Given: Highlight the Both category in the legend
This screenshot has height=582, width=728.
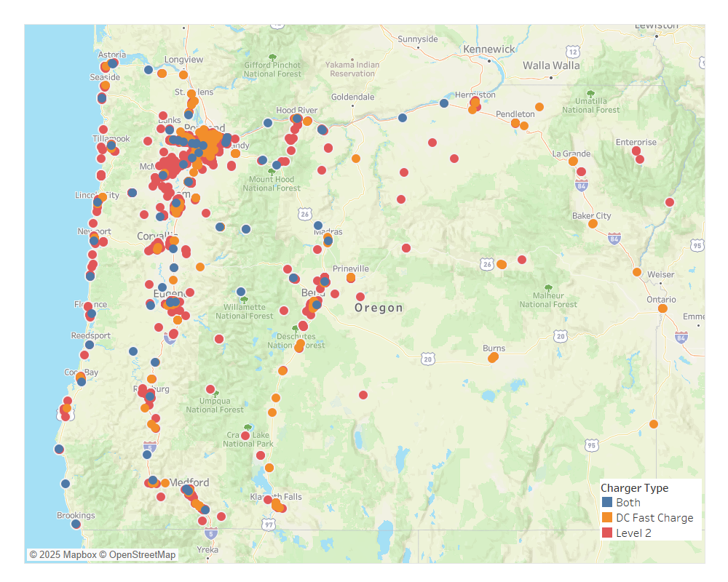Looking at the screenshot, I should click(630, 502).
